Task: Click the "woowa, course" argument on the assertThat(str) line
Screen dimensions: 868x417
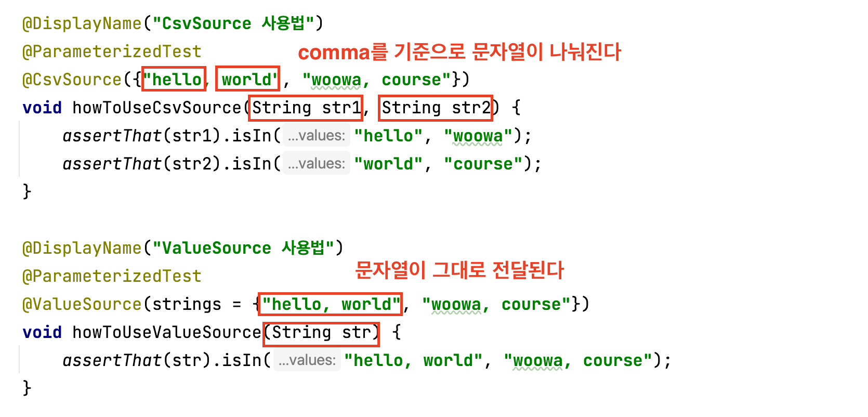Action: pyautogui.click(x=578, y=360)
